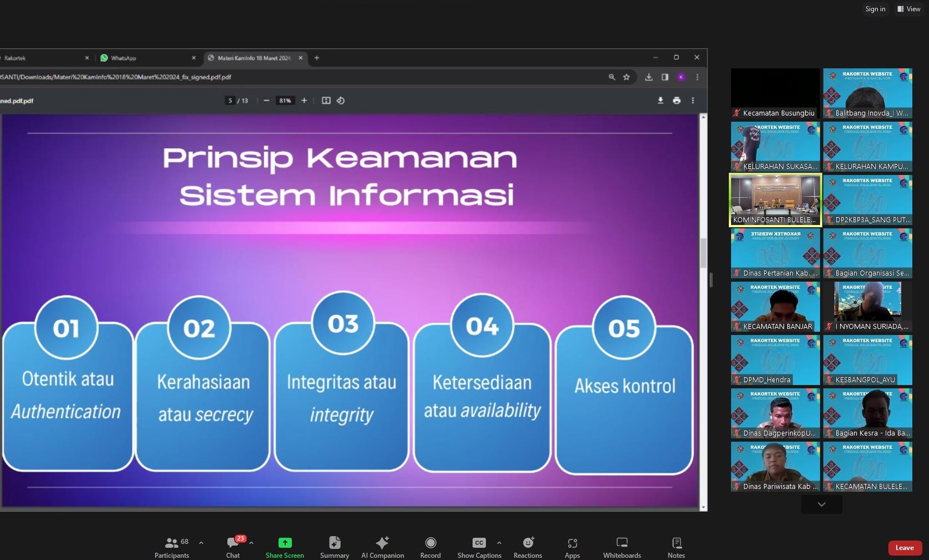Open the Chrome three-dot menu

click(697, 77)
